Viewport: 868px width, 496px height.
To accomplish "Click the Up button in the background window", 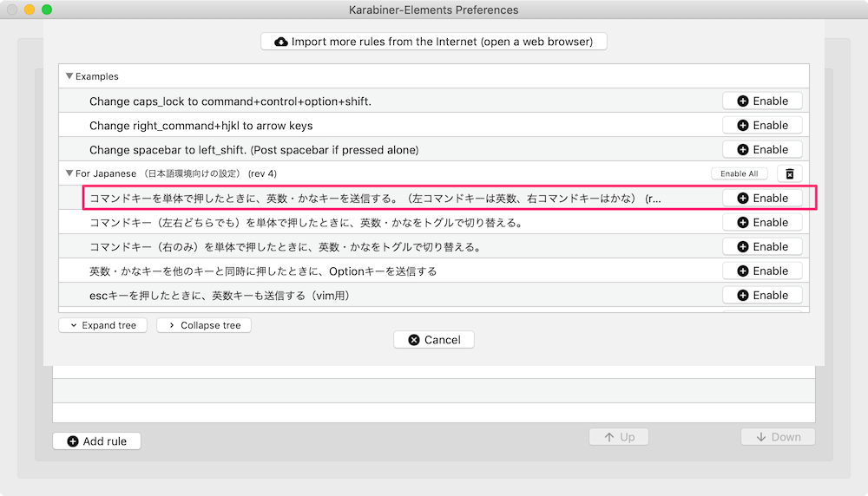I will [619, 437].
